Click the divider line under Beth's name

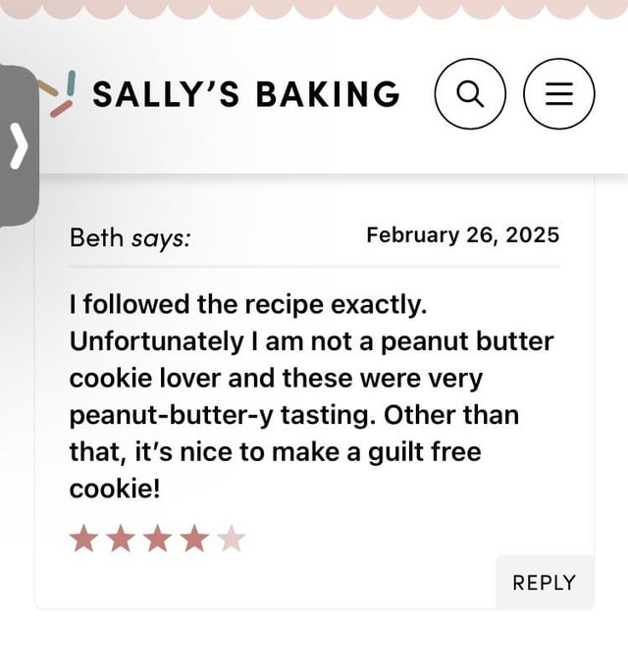click(x=314, y=265)
